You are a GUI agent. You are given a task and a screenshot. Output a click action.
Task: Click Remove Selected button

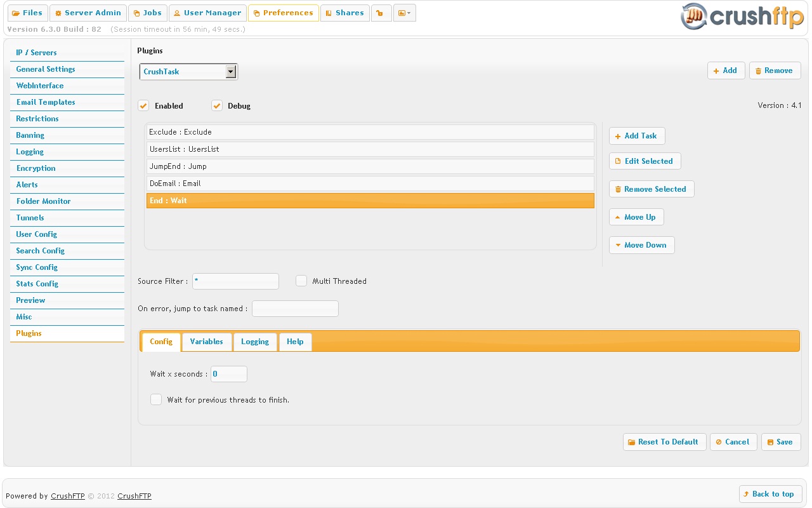[652, 189]
